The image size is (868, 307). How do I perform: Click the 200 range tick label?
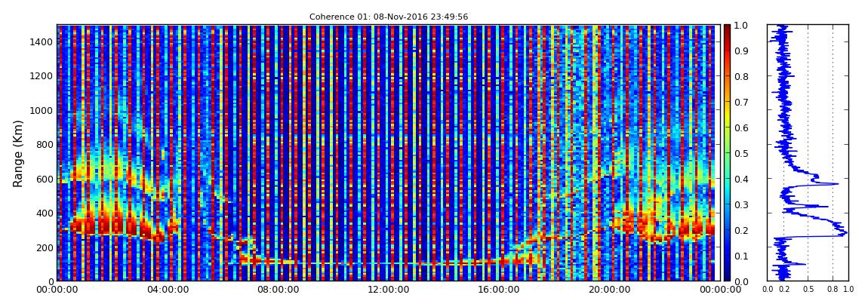coord(45,248)
